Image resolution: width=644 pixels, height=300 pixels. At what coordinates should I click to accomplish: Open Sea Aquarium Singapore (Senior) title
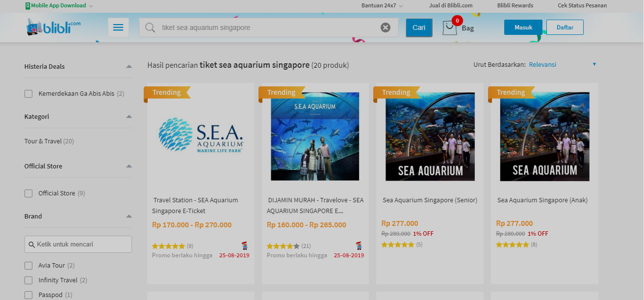tap(430, 200)
